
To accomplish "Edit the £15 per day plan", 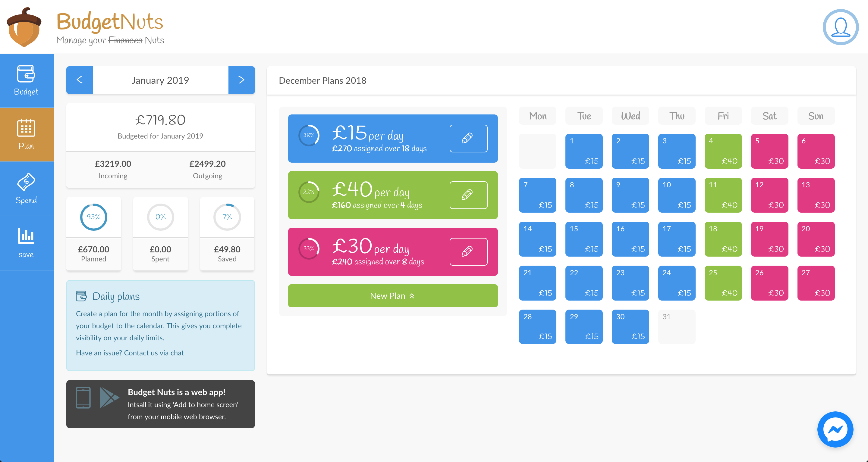I will (x=468, y=139).
